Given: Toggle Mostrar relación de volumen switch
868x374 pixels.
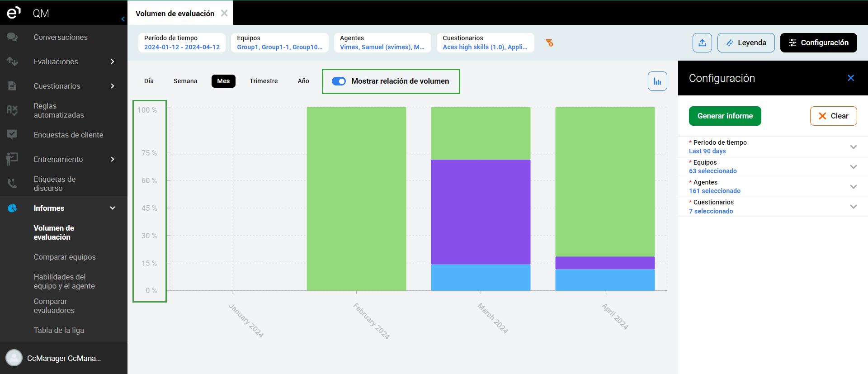Looking at the screenshot, I should [x=339, y=81].
